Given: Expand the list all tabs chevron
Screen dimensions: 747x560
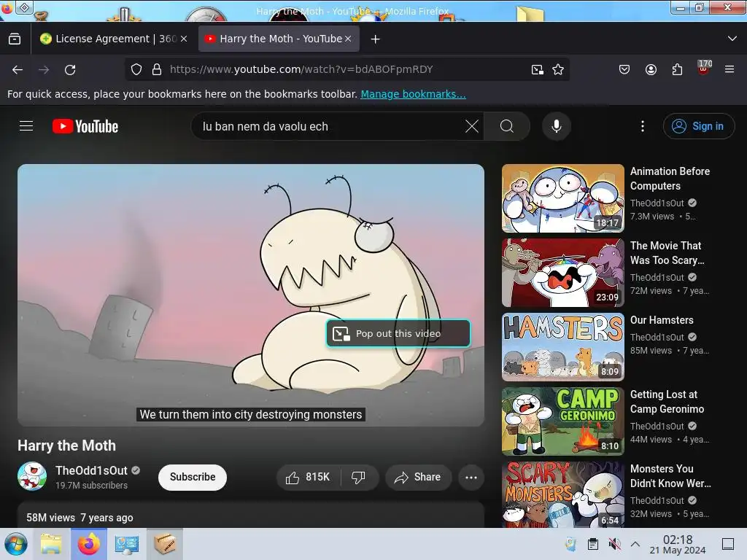Looking at the screenshot, I should point(732,39).
